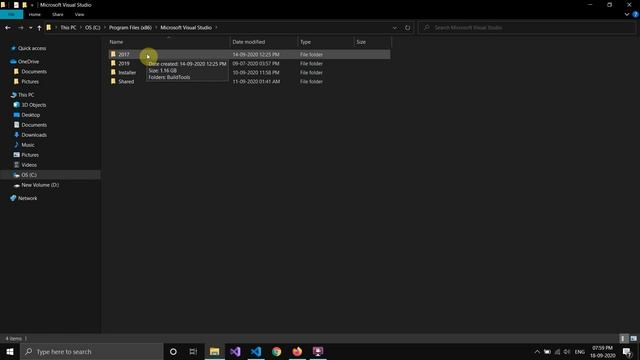Launch Visual Studio from the taskbar
Viewport: 640px width, 360px height.
pos(235,351)
